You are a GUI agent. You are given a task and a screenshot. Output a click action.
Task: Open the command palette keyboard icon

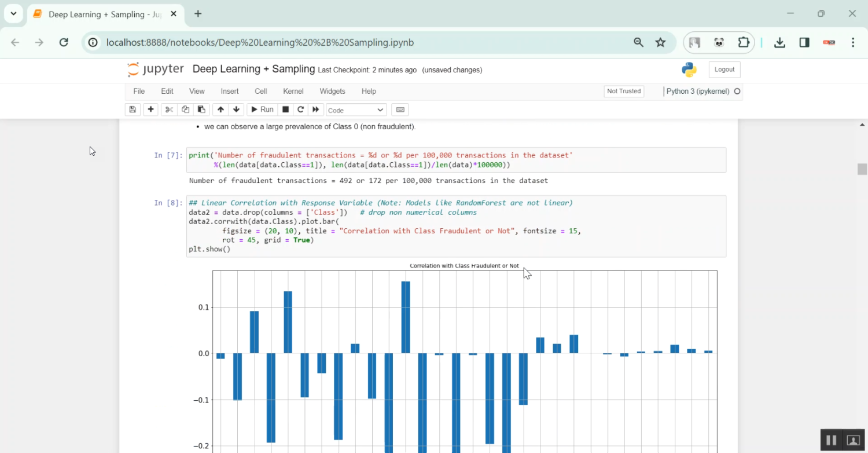click(400, 109)
